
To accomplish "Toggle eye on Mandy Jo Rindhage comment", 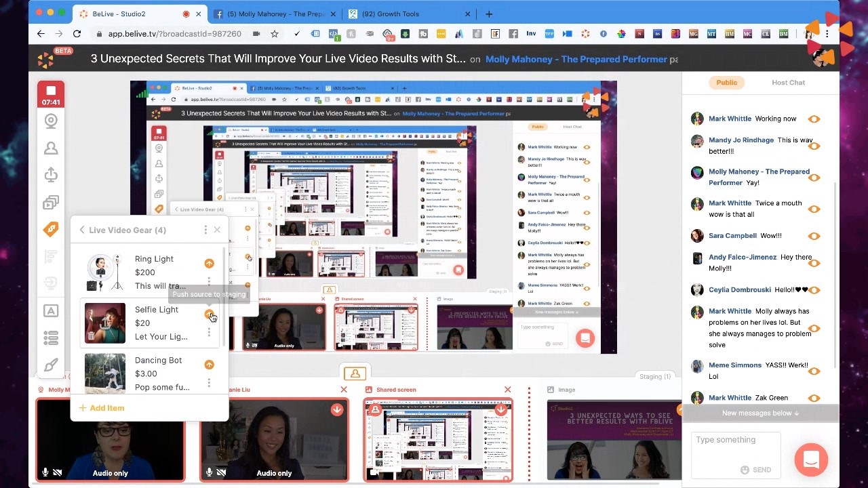I will (x=814, y=146).
